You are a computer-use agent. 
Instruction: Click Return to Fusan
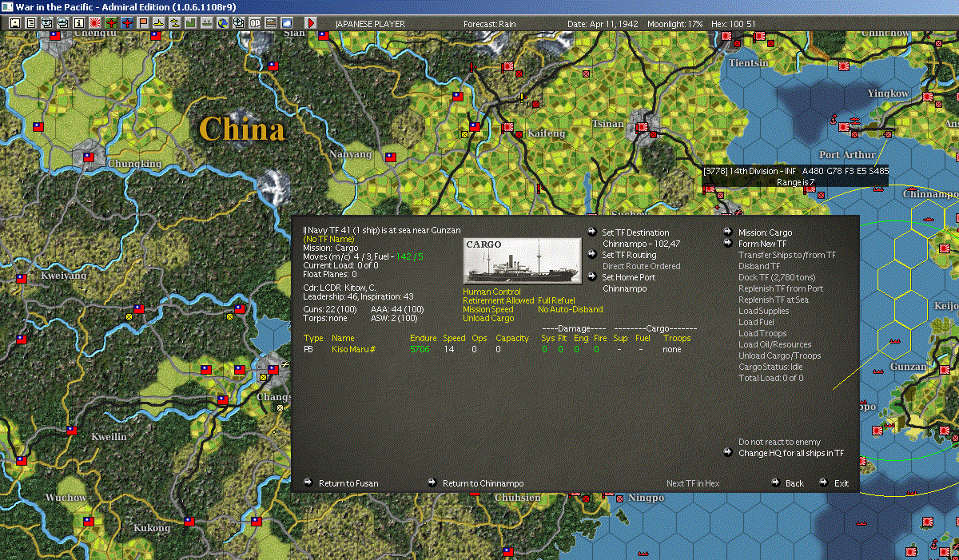pos(348,483)
